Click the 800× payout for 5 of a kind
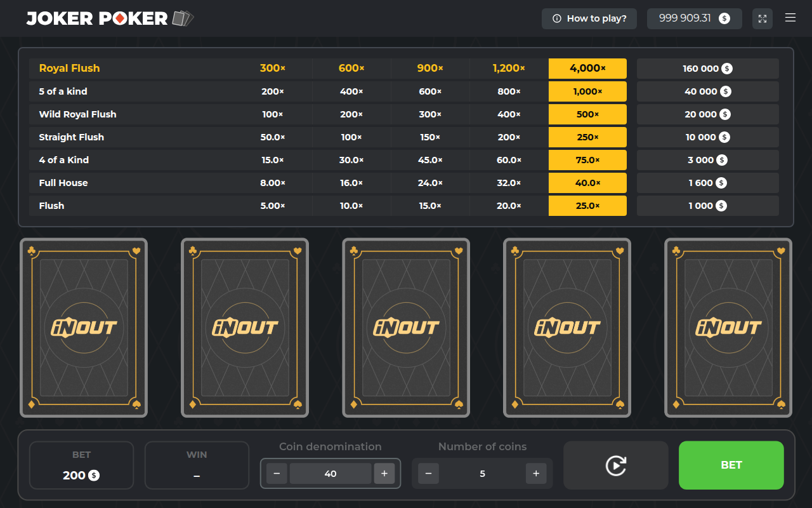The image size is (812, 508). 509,91
